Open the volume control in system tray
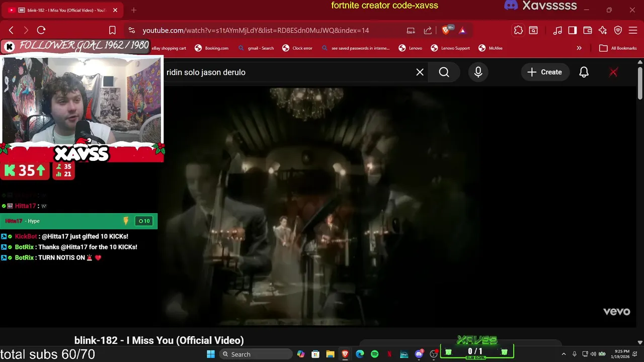Image resolution: width=644 pixels, height=362 pixels. [x=593, y=354]
